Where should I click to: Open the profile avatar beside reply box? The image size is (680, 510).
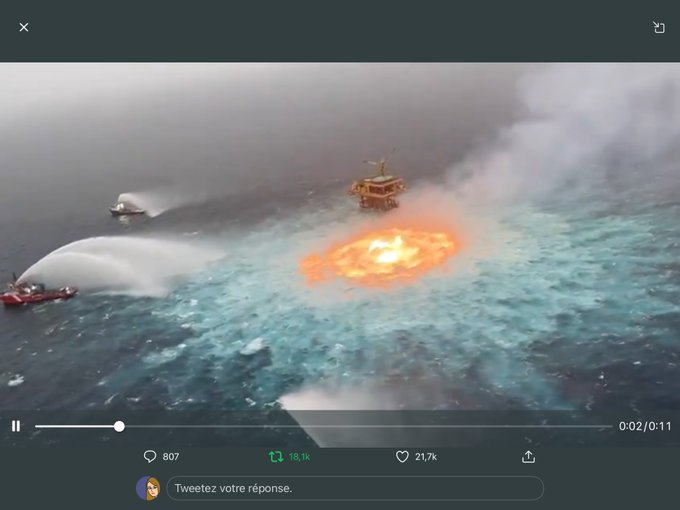coord(148,488)
